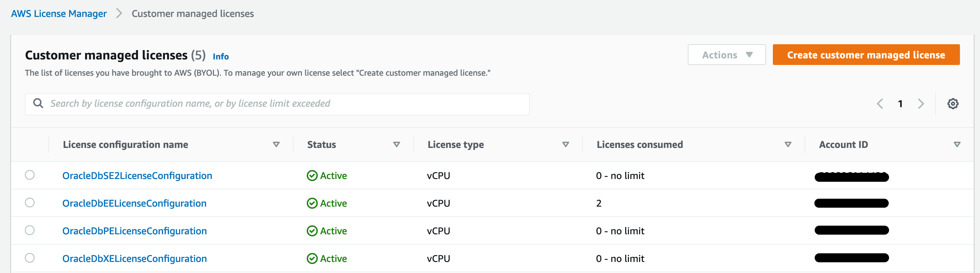
Task: Click Active status icon for OracleDbEELicenseConfiguration
Action: point(312,204)
